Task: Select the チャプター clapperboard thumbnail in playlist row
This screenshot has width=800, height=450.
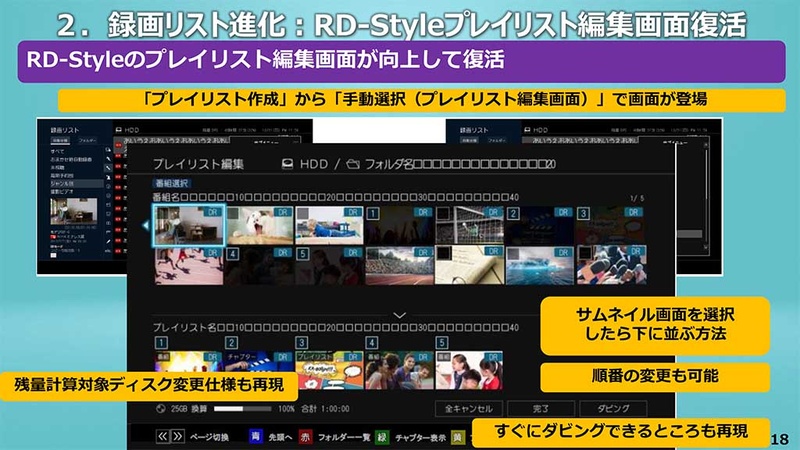Action: [x=259, y=370]
